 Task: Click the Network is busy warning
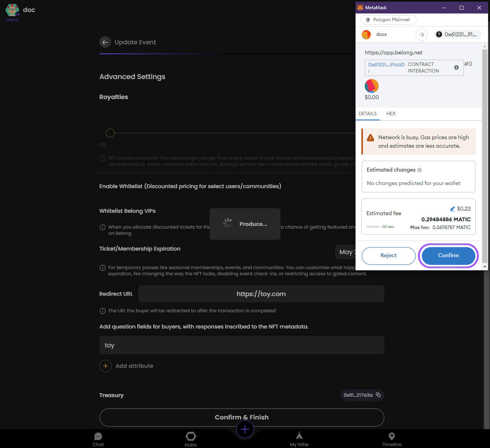(x=419, y=141)
